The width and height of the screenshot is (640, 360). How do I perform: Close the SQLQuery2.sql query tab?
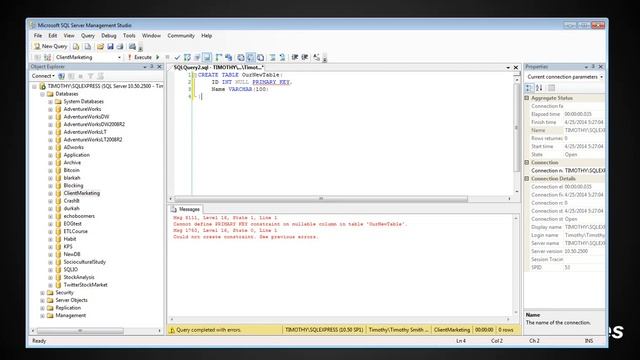(516, 67)
